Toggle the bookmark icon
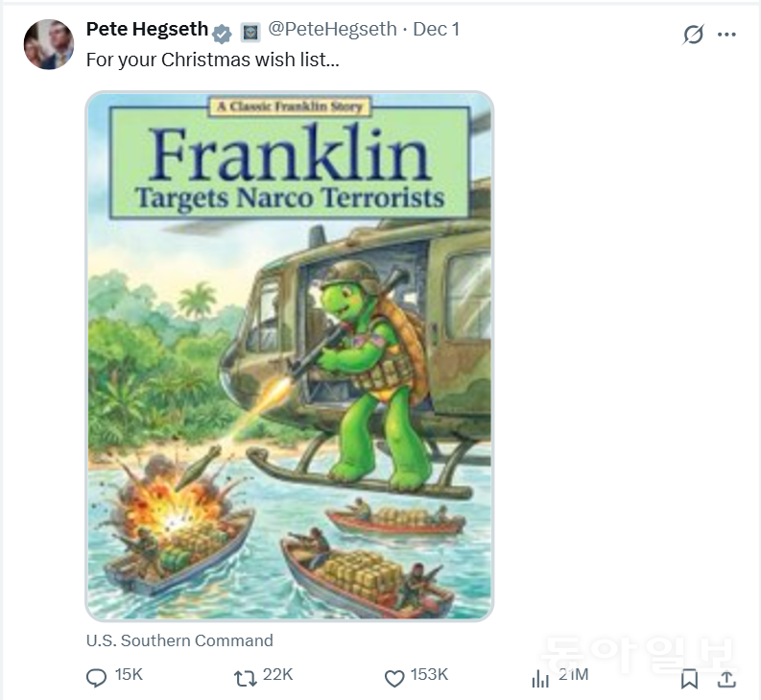Viewport: 761px width, 700px height. pyautogui.click(x=689, y=679)
